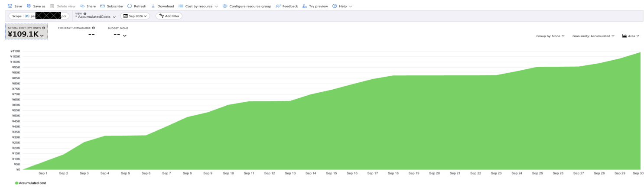The image size is (644, 188).
Task: Refresh the cost data
Action: pyautogui.click(x=137, y=6)
